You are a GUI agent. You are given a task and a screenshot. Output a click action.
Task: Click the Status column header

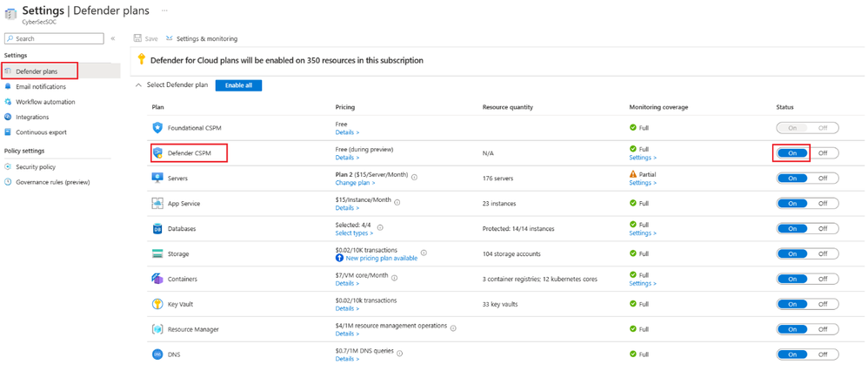pyautogui.click(x=785, y=107)
